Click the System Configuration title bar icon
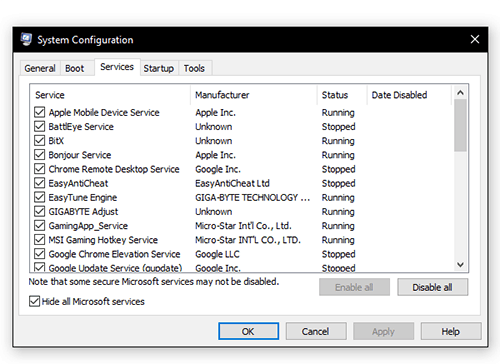500x364 pixels. pos(26,39)
